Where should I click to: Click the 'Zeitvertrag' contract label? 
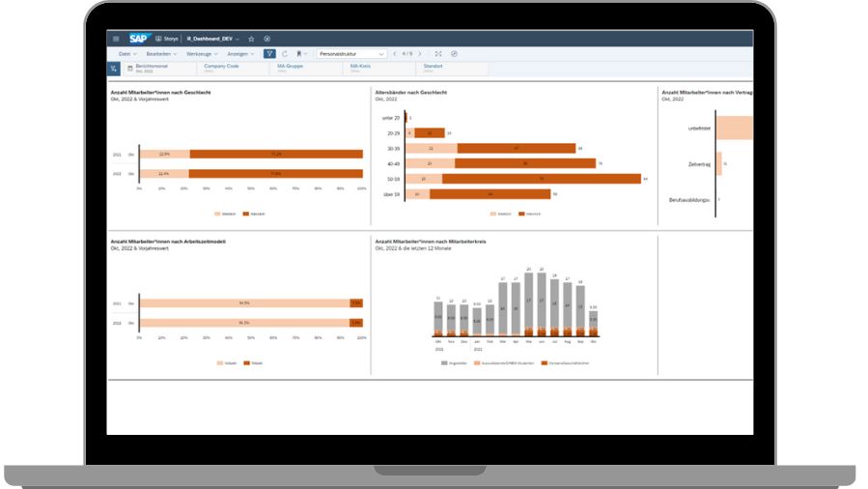(699, 164)
